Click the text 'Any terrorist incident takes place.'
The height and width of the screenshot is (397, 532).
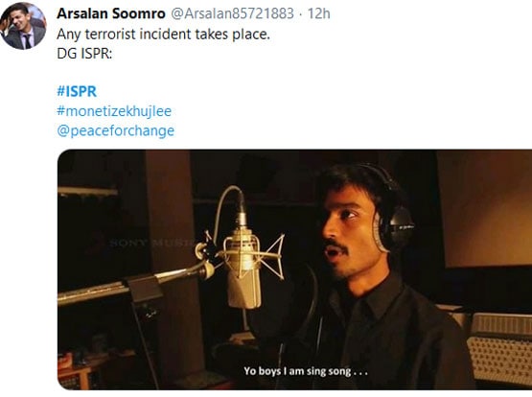point(164,34)
